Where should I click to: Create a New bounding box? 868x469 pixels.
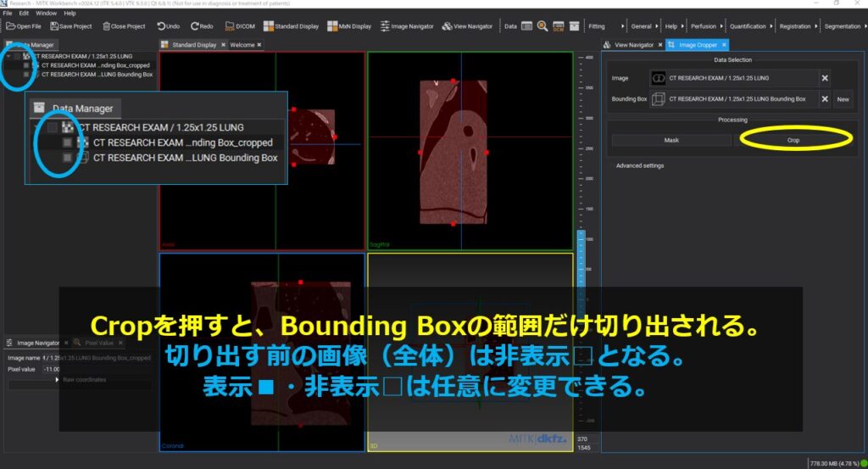pos(843,99)
